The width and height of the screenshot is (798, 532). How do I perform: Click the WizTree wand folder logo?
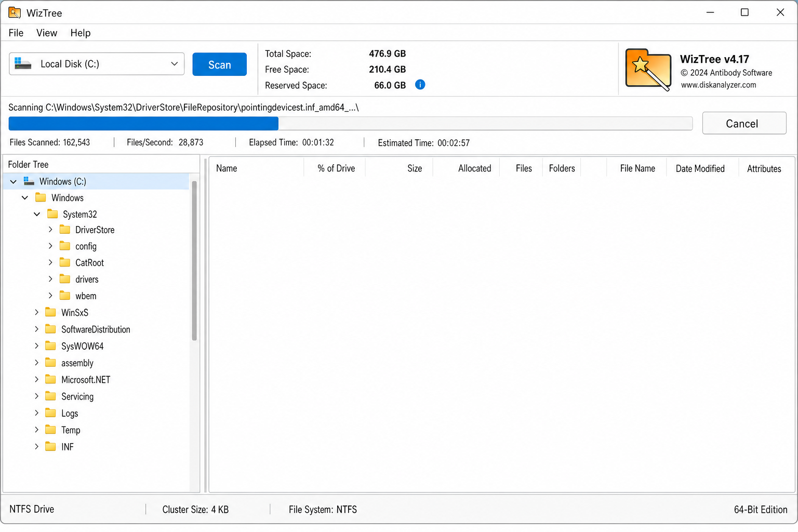click(x=648, y=70)
